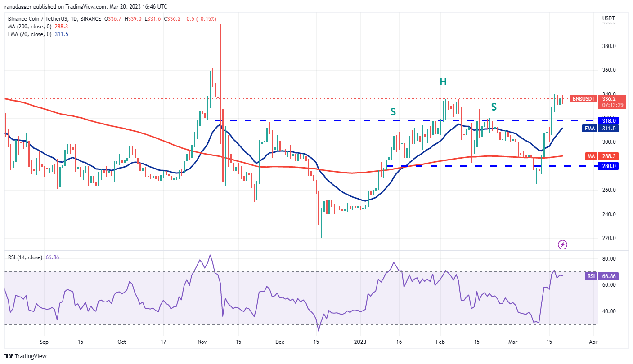The image size is (633, 364).
Task: Click the 'Sep' label on the time axis
Action: 44,342
